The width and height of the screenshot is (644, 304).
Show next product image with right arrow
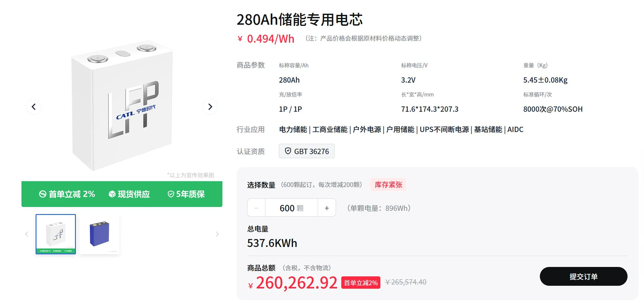210,107
